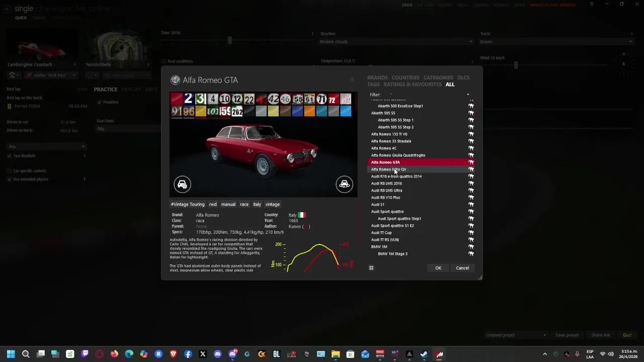
Task: Switch to TAGS tab
Action: [373, 84]
